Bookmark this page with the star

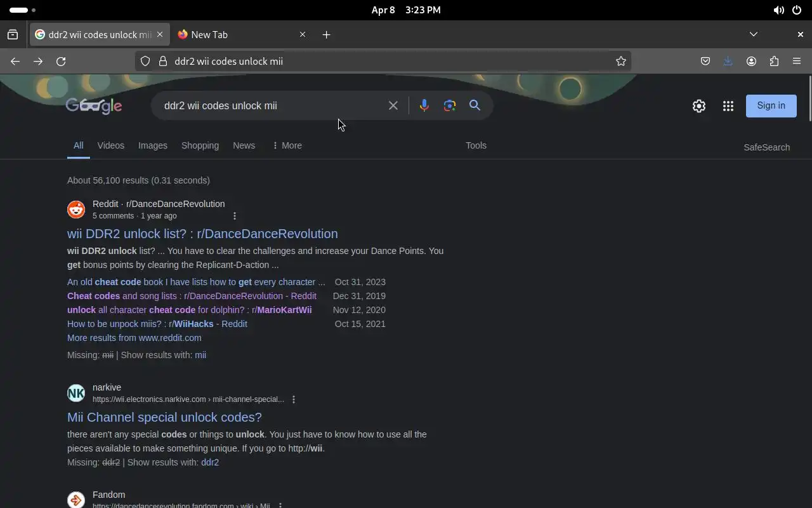[x=621, y=61]
